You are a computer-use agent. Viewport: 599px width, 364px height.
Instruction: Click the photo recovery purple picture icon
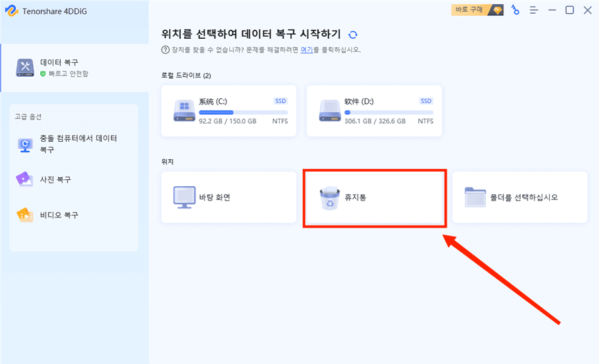[24, 179]
